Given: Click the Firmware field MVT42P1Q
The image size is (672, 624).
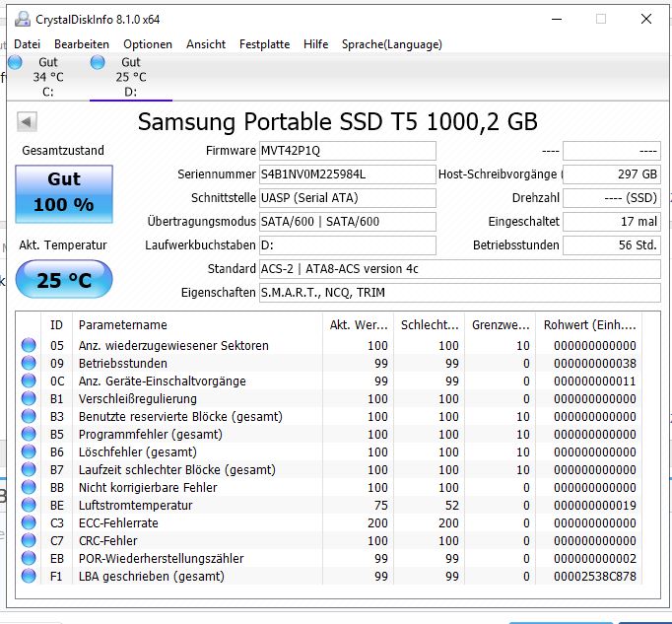Looking at the screenshot, I should pos(348,151).
